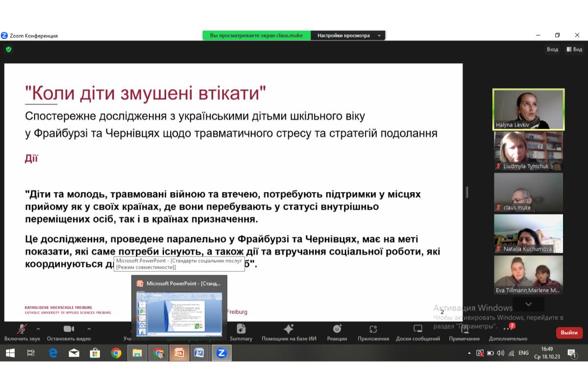The height and width of the screenshot is (392, 588).
Task: Click green screen-sharing banner for claus.muke
Action: [x=256, y=35]
